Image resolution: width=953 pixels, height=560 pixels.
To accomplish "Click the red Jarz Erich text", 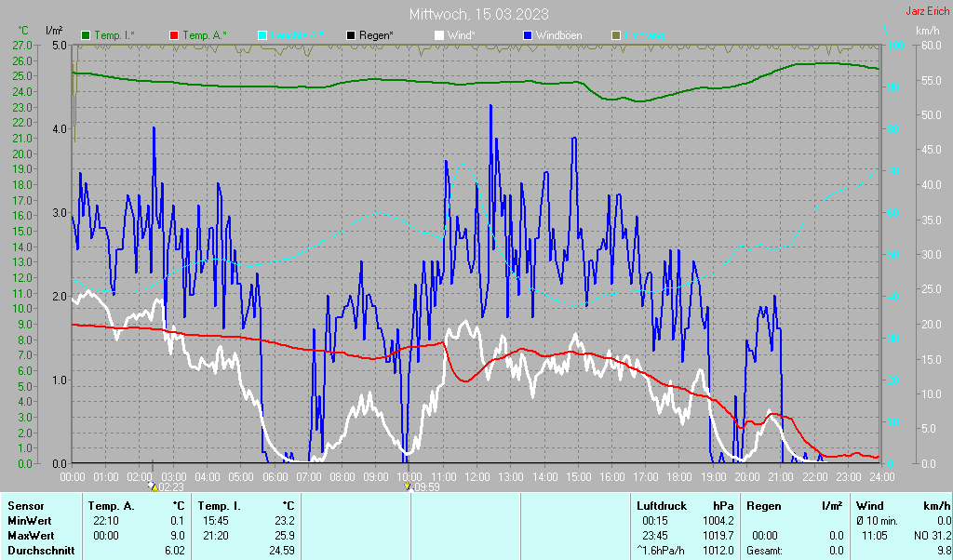I will [x=926, y=12].
